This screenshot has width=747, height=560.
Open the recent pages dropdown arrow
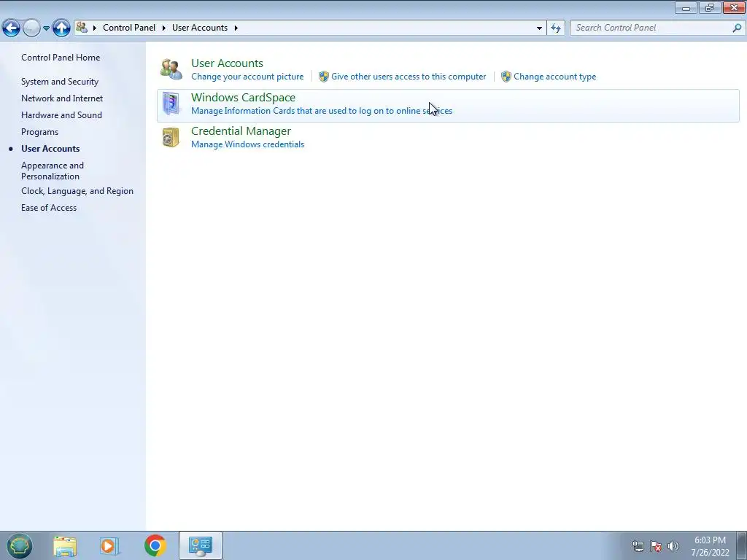click(x=46, y=28)
